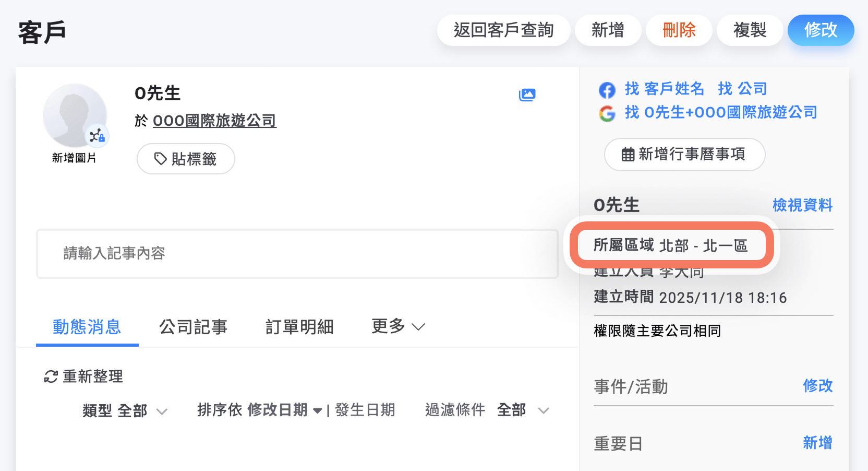The height and width of the screenshot is (471, 868).
Task: Open the image gallery icon at top right
Action: pyautogui.click(x=527, y=95)
